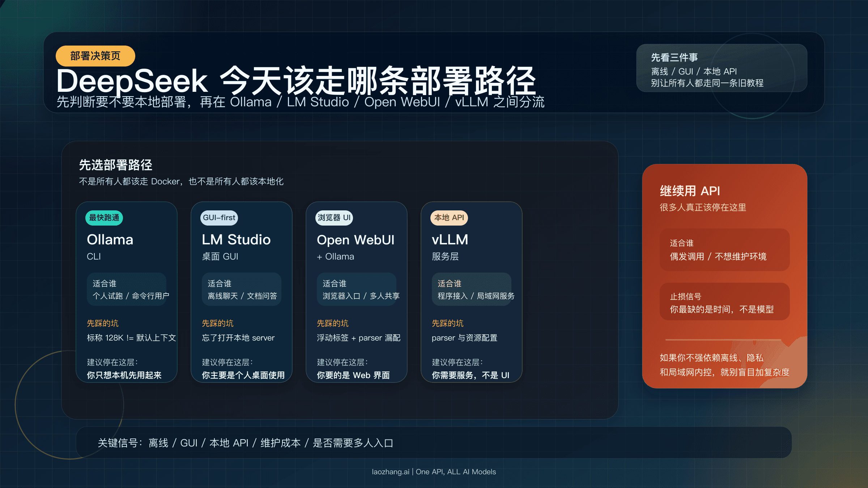Select the 适合谁 box under vLLM
Viewport: 868px width, 488px height.
[472, 289]
